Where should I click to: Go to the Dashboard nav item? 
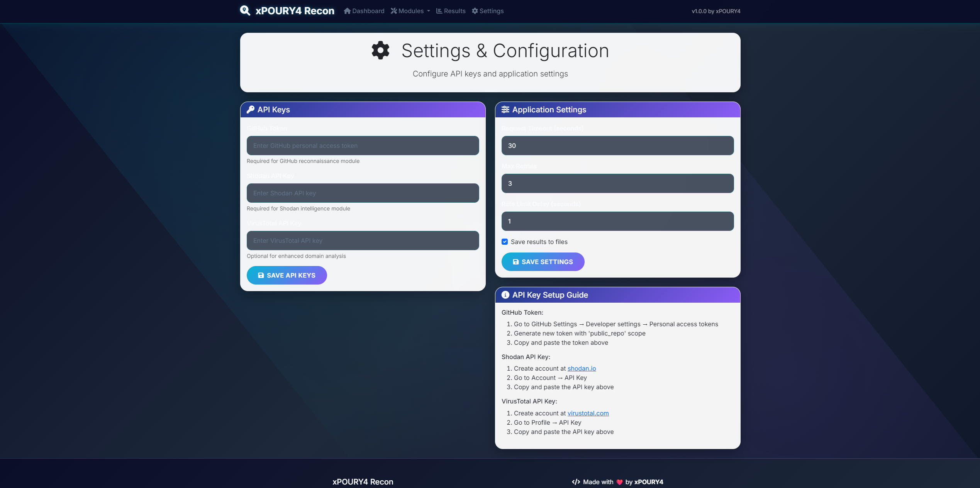[368, 11]
